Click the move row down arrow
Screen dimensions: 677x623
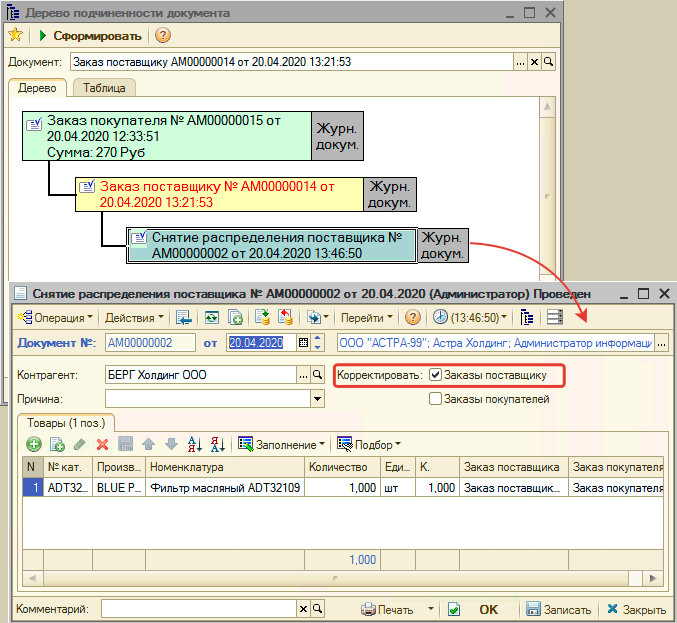pos(171,444)
